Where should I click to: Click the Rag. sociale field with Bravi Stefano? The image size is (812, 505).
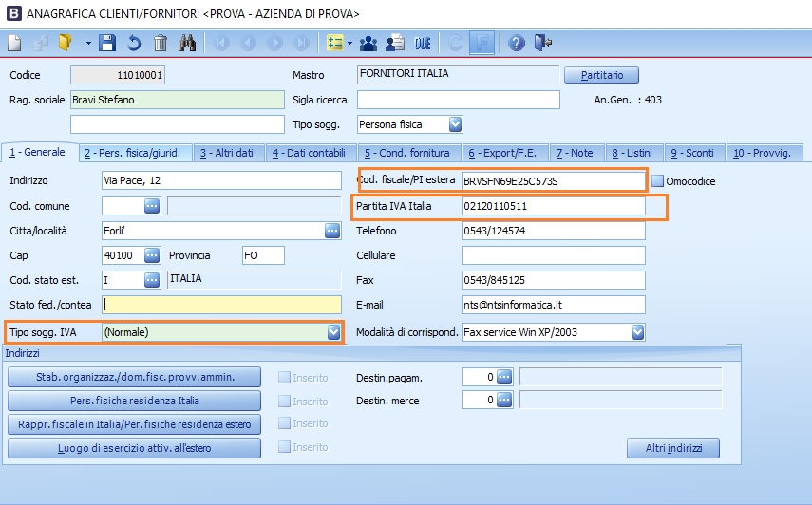coord(177,100)
